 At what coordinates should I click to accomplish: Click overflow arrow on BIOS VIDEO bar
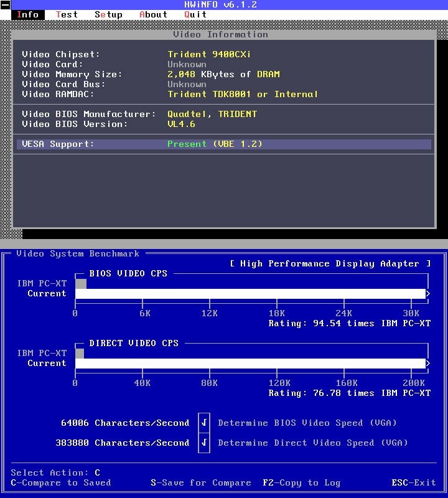coord(428,293)
